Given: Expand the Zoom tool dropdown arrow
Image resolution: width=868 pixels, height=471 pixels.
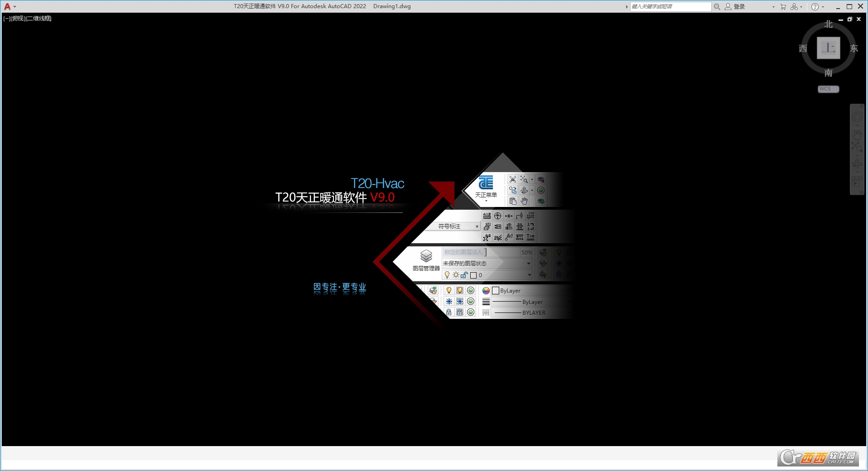Looking at the screenshot, I should [x=857, y=155].
